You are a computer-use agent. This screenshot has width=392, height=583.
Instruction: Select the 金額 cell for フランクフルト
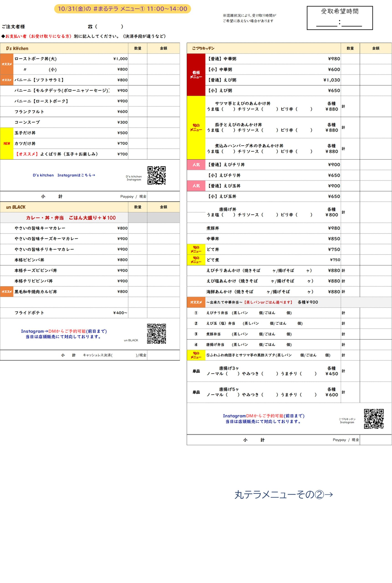click(163, 112)
